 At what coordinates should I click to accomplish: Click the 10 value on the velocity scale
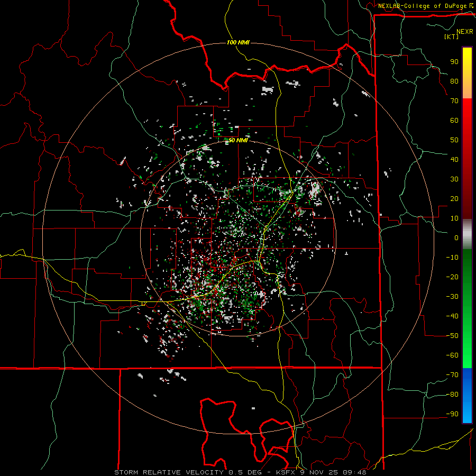[454, 218]
